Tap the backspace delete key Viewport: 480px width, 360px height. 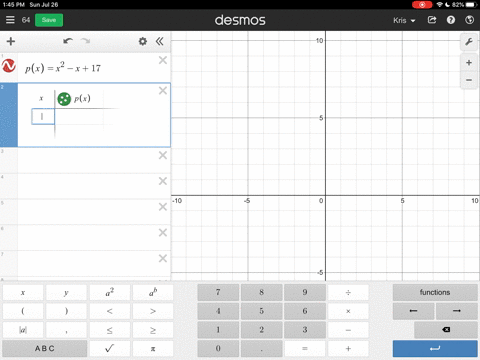coord(446,330)
